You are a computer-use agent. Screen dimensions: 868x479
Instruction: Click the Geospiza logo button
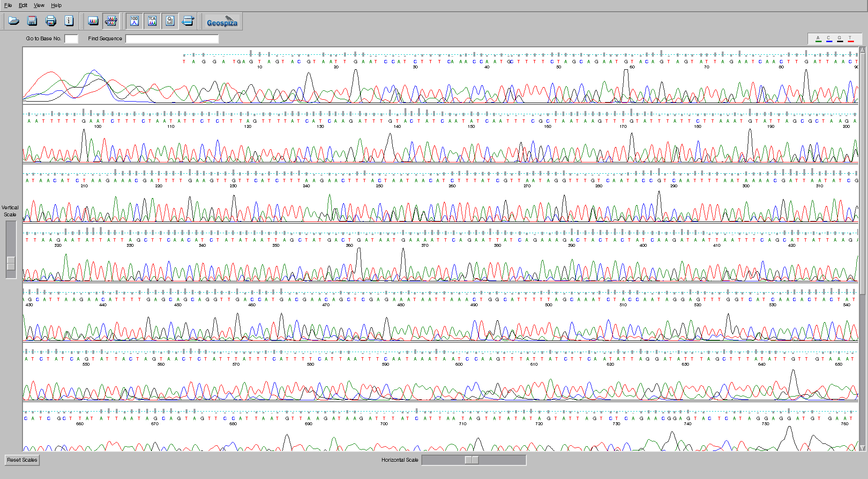pyautogui.click(x=222, y=22)
